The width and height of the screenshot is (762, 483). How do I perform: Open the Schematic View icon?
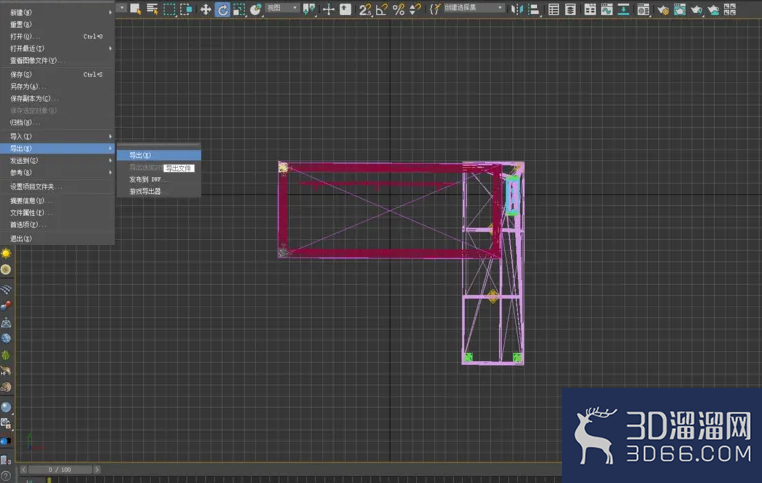tap(623, 9)
